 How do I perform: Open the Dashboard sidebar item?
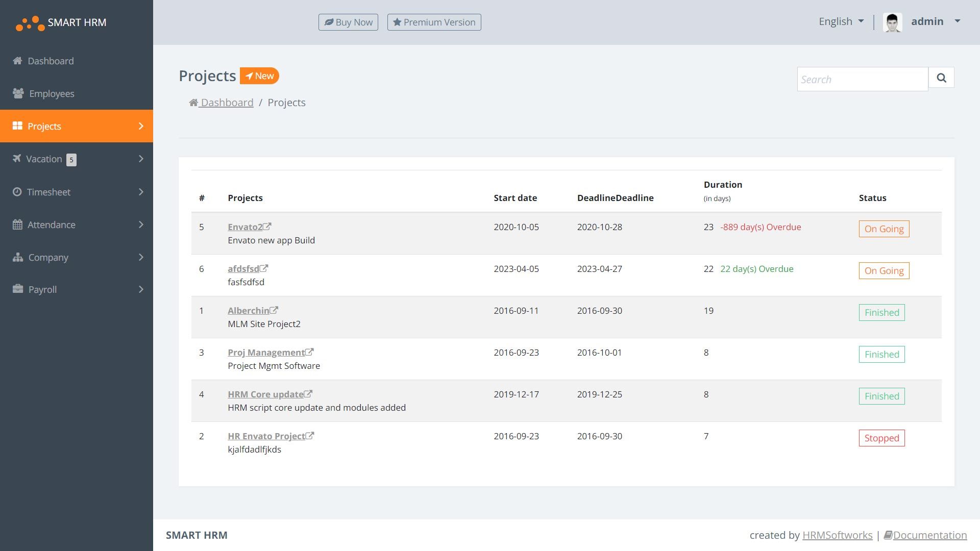click(50, 61)
